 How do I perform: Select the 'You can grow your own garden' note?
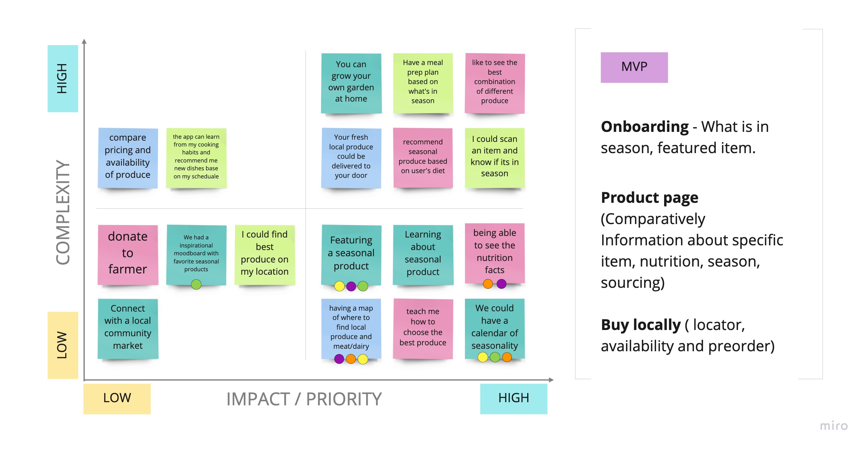click(x=351, y=83)
